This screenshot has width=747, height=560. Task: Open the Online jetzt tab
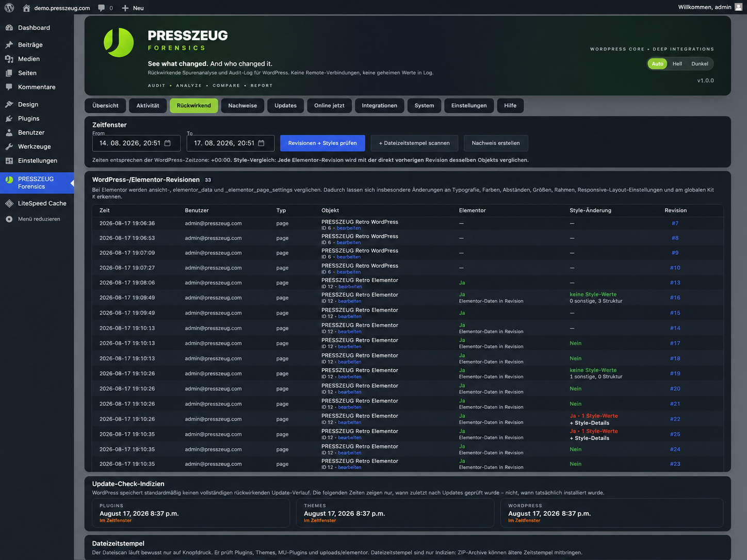(x=329, y=106)
